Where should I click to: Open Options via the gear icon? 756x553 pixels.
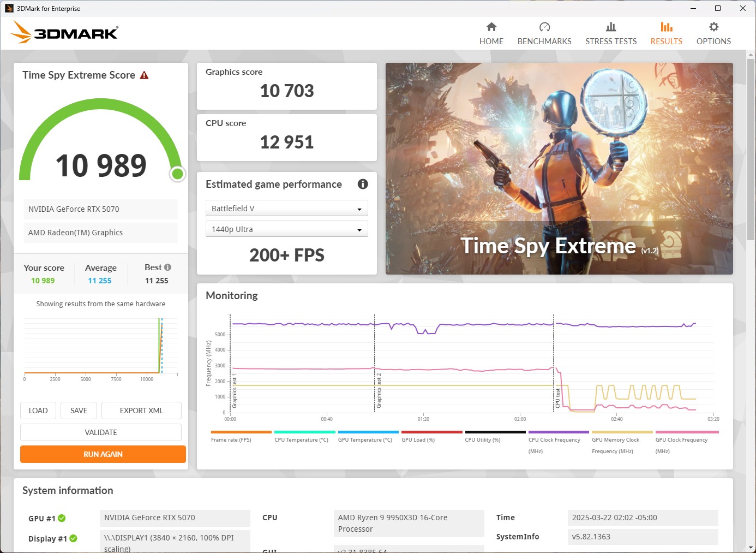point(713,26)
